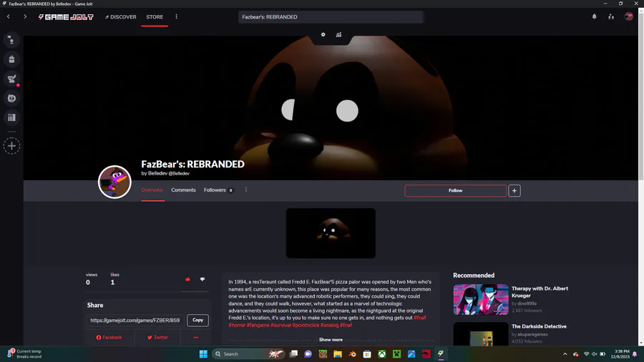
Task: Open the user avatar menu at top right
Action: tap(629, 16)
